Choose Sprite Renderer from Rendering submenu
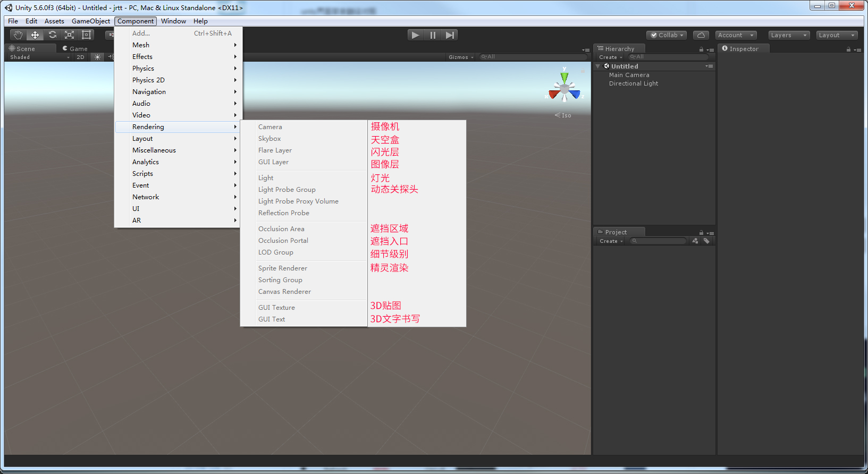The width and height of the screenshot is (868, 474). click(x=283, y=268)
